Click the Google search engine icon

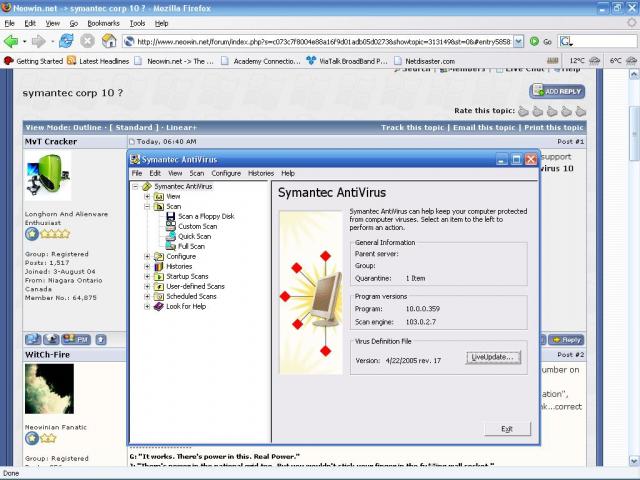pos(566,41)
